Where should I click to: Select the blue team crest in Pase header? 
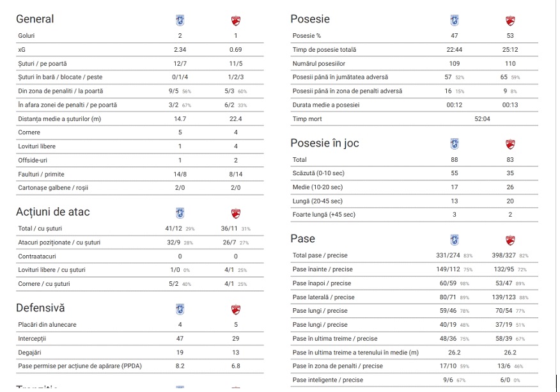[x=455, y=240]
